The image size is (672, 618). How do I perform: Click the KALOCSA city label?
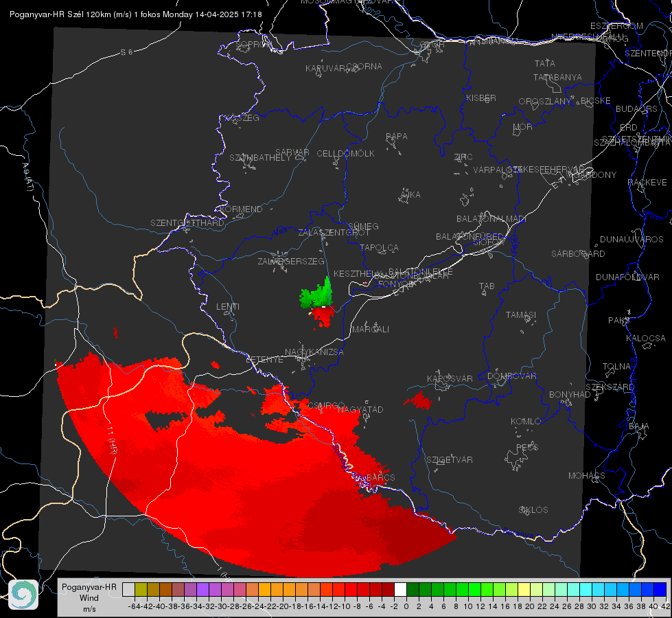(x=646, y=339)
